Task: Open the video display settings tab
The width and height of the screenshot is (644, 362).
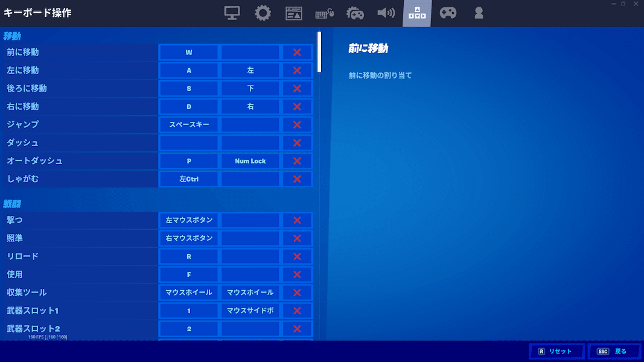Action: point(232,13)
